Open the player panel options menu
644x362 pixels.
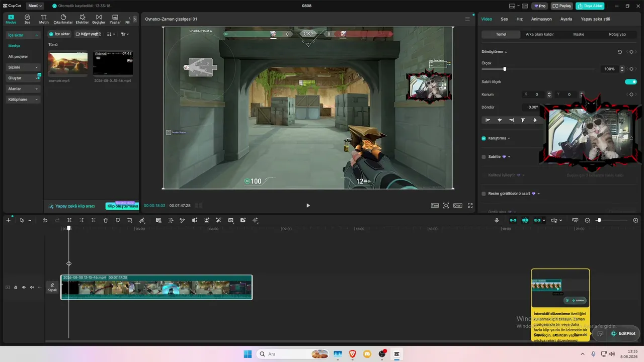pos(467,19)
